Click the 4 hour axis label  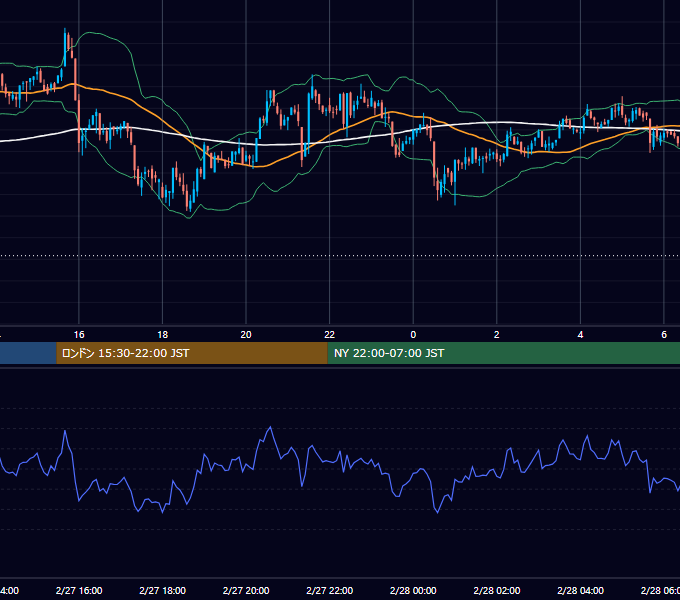[580, 335]
